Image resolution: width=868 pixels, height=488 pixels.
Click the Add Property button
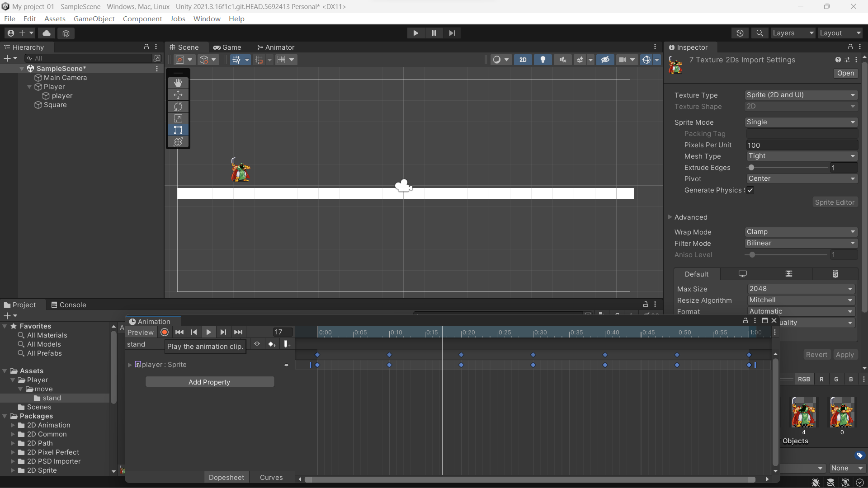(209, 382)
